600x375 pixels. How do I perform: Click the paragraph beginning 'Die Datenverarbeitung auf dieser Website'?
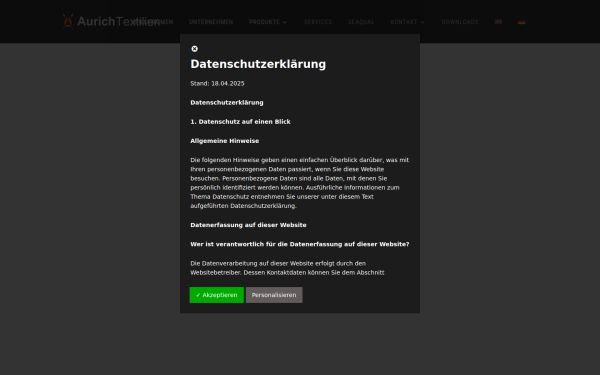(x=287, y=268)
